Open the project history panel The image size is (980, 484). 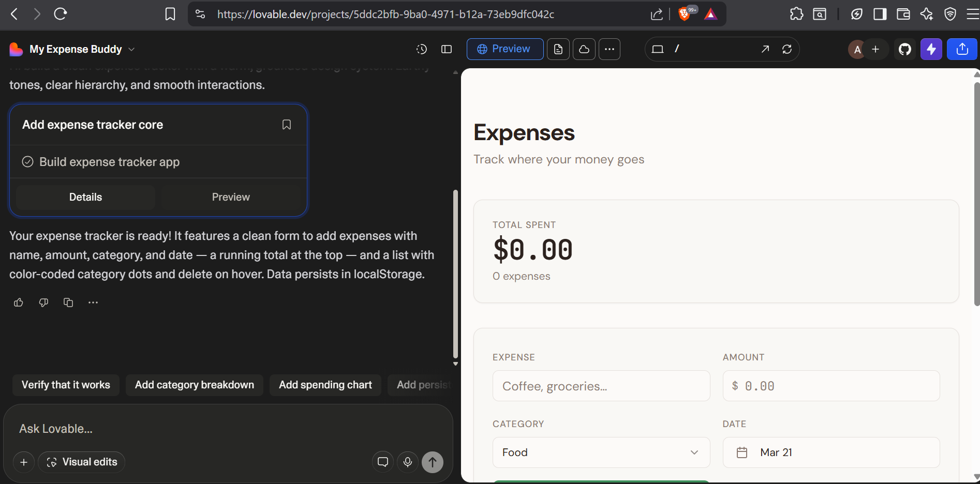421,49
